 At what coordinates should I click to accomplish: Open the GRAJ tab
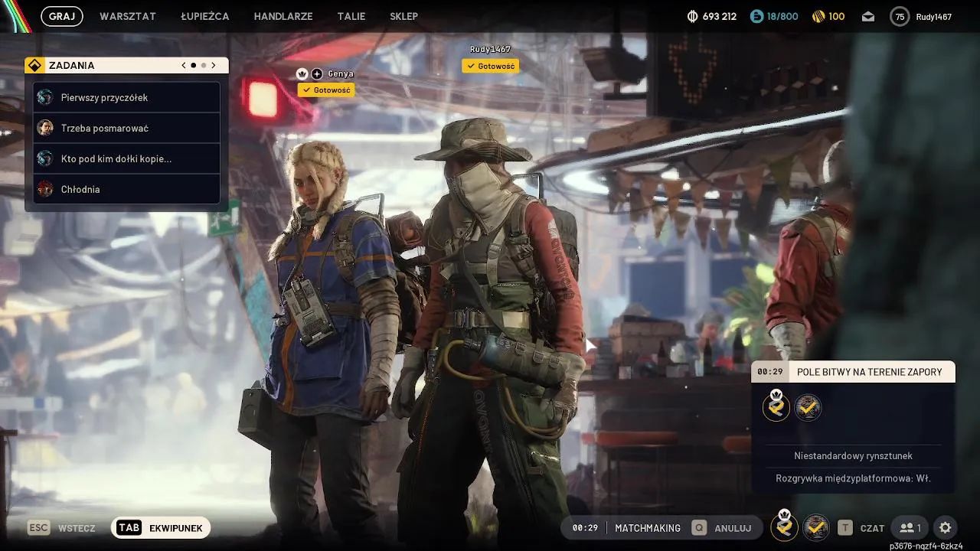coord(62,16)
